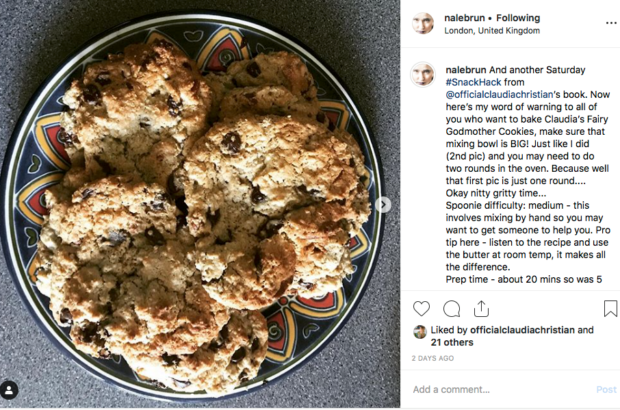Open the 2 DAYS AGO timestamp
620x410 pixels.
433,358
